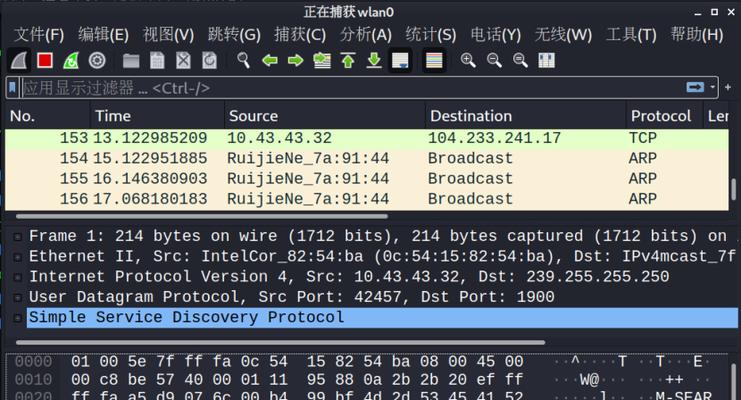Open the 跳转(G) menu
Viewport: 741px width, 400px height.
click(234, 35)
